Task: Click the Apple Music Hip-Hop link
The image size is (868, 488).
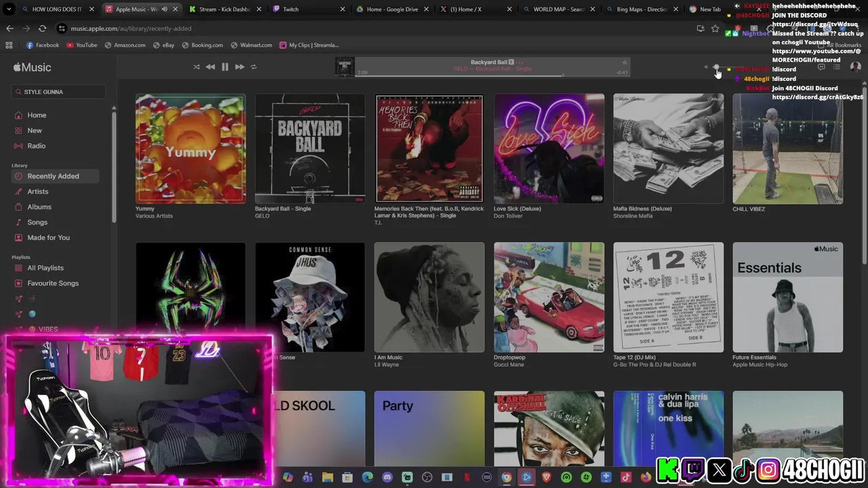Action: point(759,365)
